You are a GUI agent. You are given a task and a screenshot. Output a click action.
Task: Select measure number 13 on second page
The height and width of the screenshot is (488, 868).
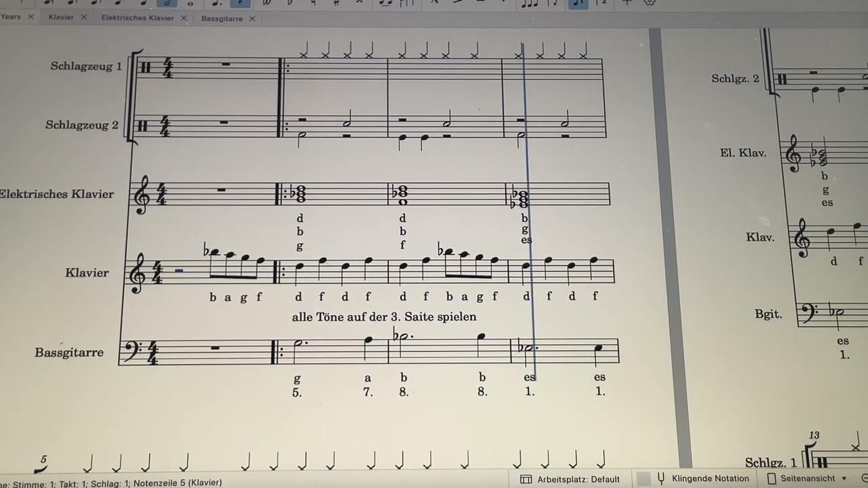814,435
